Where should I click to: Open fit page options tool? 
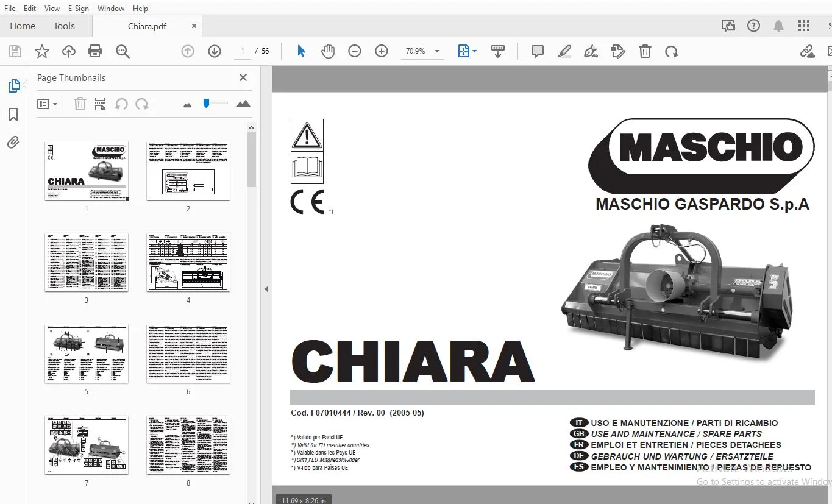tap(467, 52)
